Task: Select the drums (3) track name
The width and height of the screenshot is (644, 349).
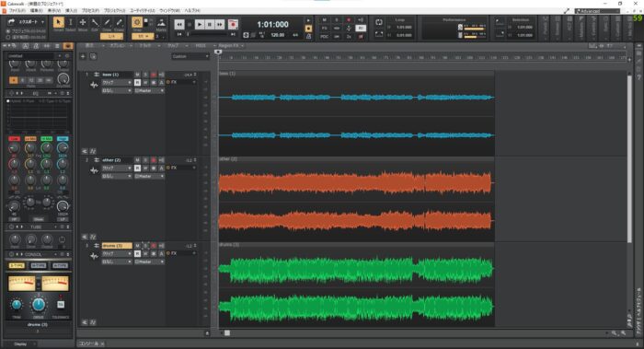Action: pos(117,246)
